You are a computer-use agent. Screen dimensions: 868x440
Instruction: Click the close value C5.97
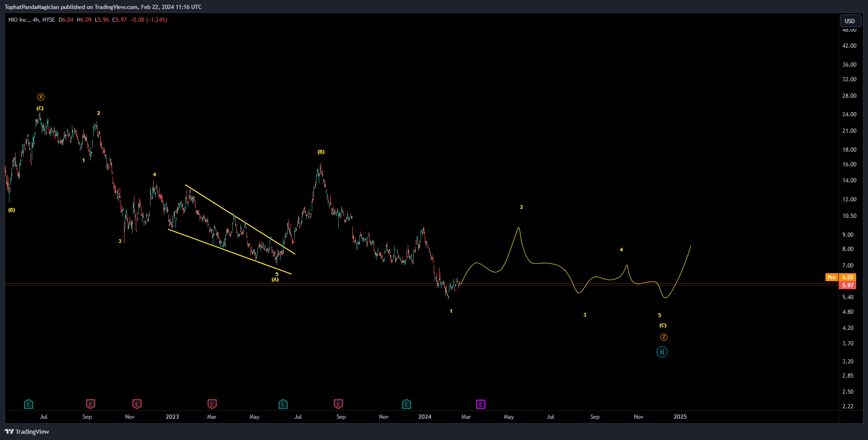pos(119,20)
